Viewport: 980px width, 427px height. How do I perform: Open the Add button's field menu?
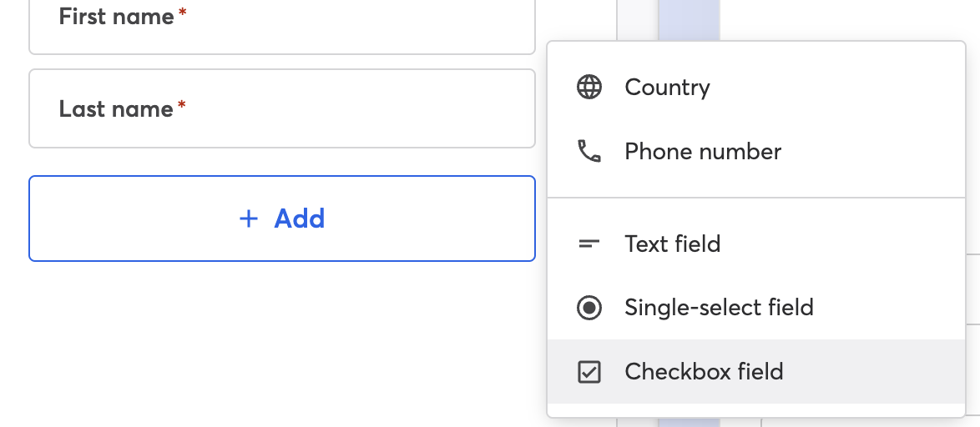tap(282, 219)
